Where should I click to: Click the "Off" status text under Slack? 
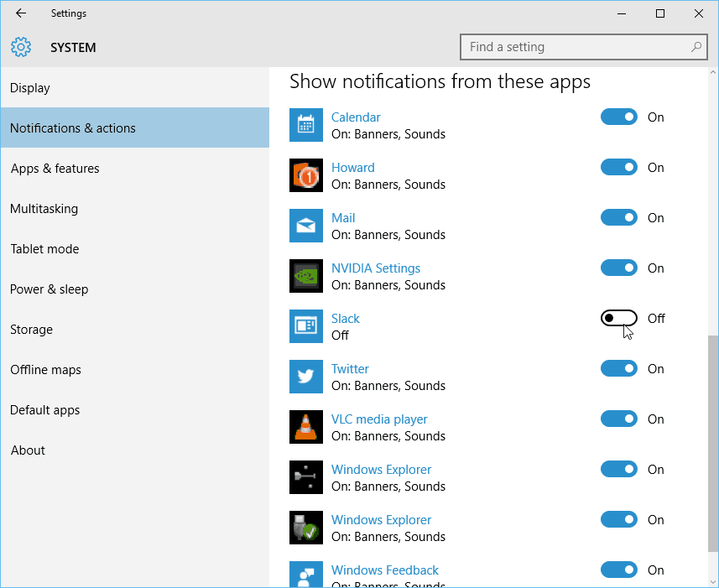(341, 336)
